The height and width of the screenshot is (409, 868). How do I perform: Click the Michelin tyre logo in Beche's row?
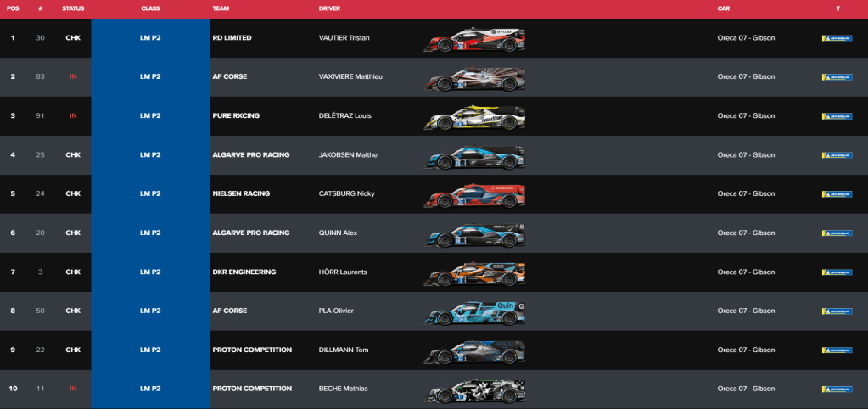pos(837,389)
